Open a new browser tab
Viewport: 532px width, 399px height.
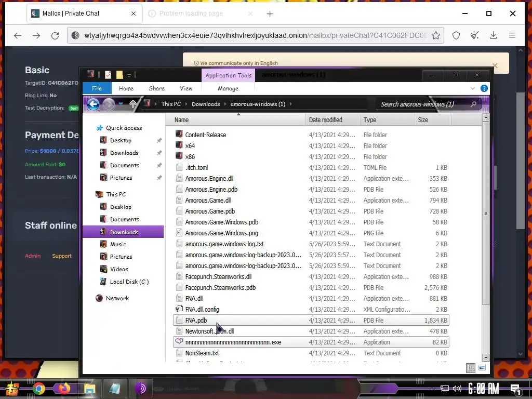pyautogui.click(x=270, y=14)
